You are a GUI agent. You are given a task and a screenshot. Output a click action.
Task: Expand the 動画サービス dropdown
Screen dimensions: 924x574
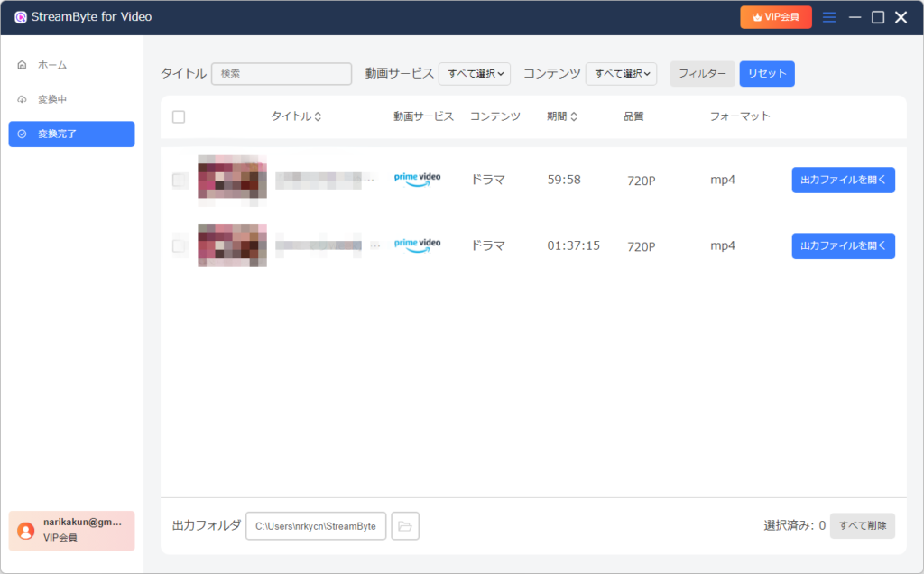(475, 74)
